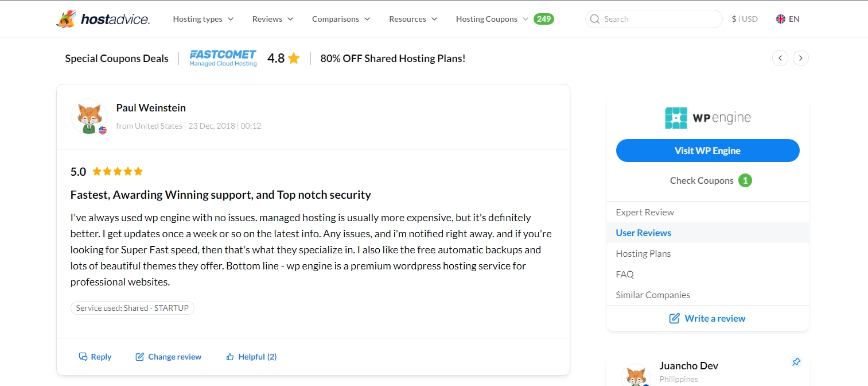Click the FastComet logo
This screenshot has height=386, width=868.
[223, 58]
